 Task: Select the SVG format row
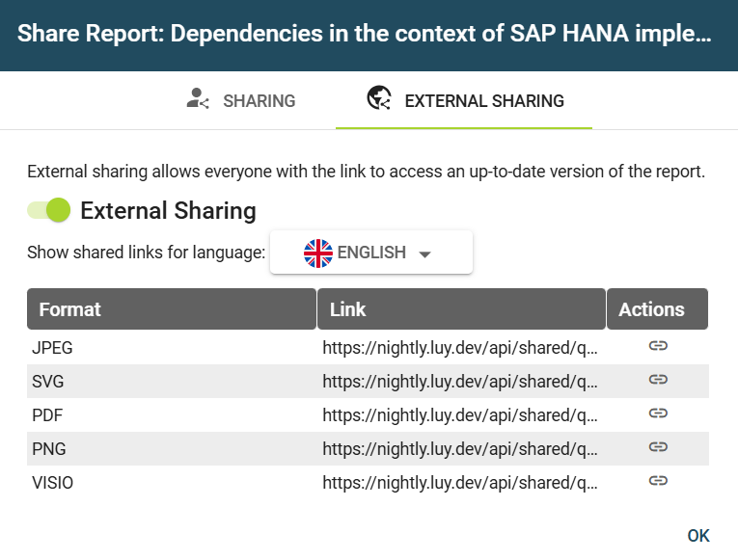click(x=48, y=381)
